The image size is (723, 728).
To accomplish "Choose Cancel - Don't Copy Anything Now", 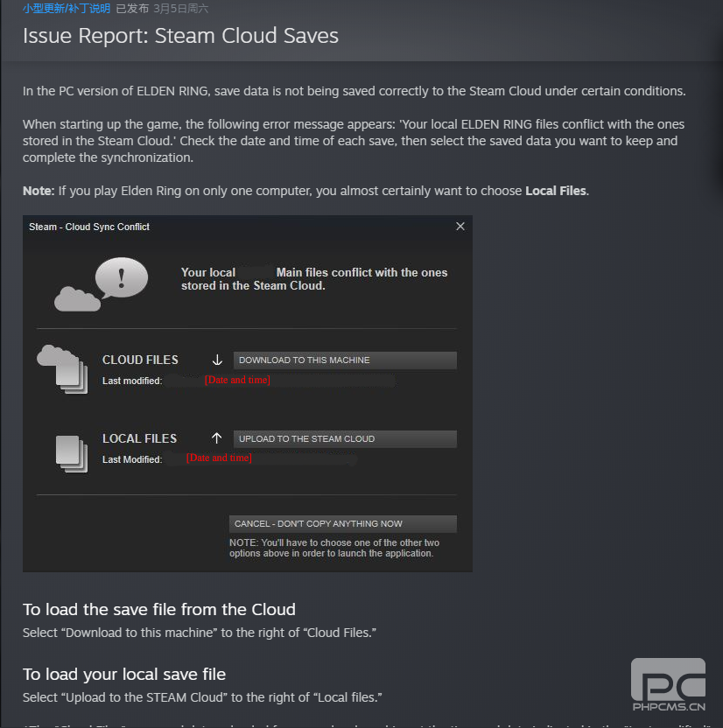I will coord(344,524).
